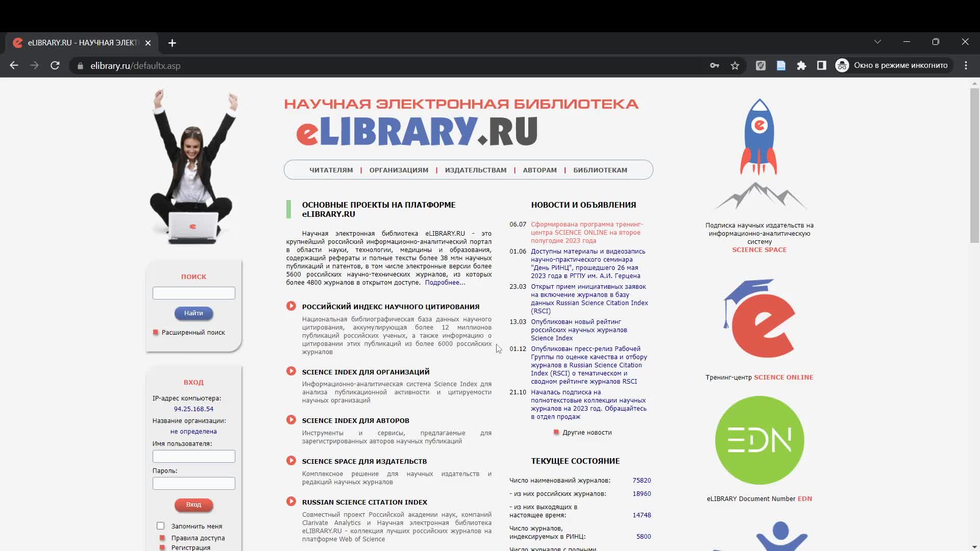Click the currently published count 14748

tap(642, 515)
